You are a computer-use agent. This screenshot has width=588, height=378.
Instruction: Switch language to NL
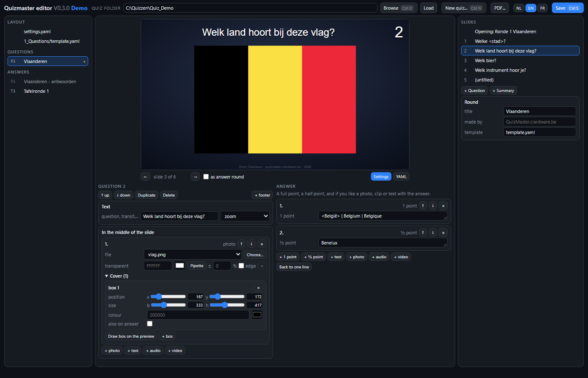click(x=519, y=8)
